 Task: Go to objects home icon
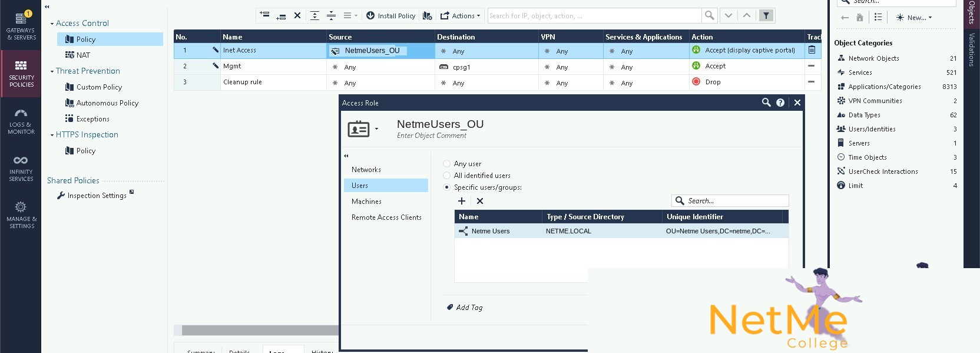[860, 18]
